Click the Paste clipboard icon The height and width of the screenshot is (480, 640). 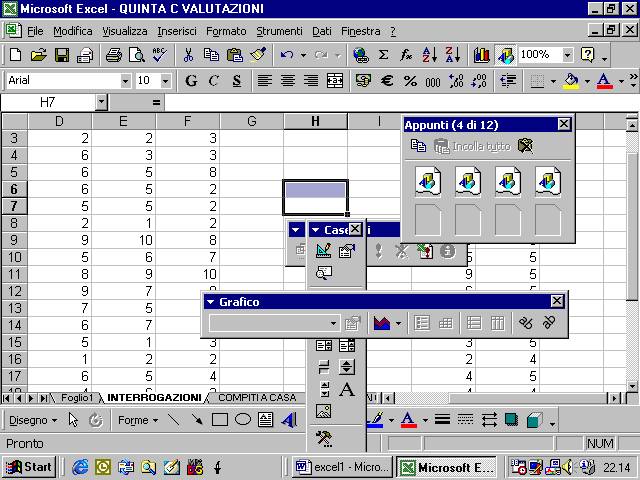pos(234,55)
